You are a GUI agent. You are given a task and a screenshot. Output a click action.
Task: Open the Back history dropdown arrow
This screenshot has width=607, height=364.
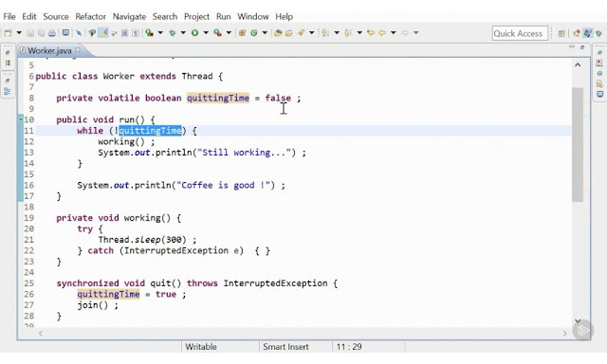click(394, 32)
